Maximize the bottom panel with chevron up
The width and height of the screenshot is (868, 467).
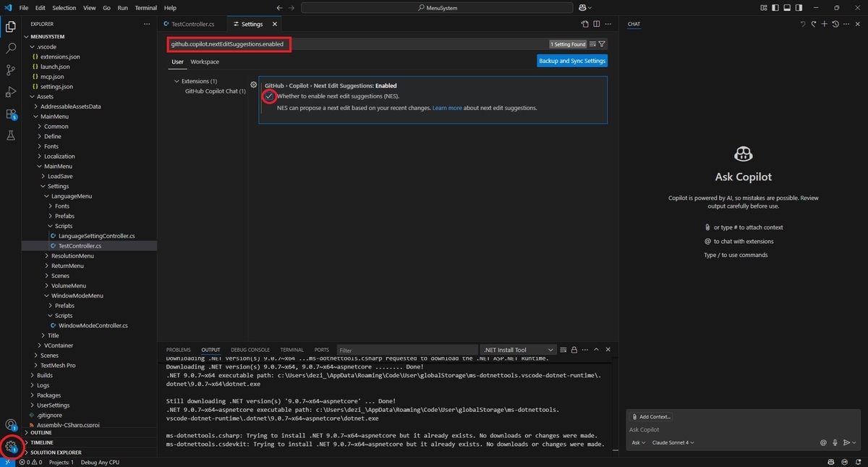pos(597,350)
